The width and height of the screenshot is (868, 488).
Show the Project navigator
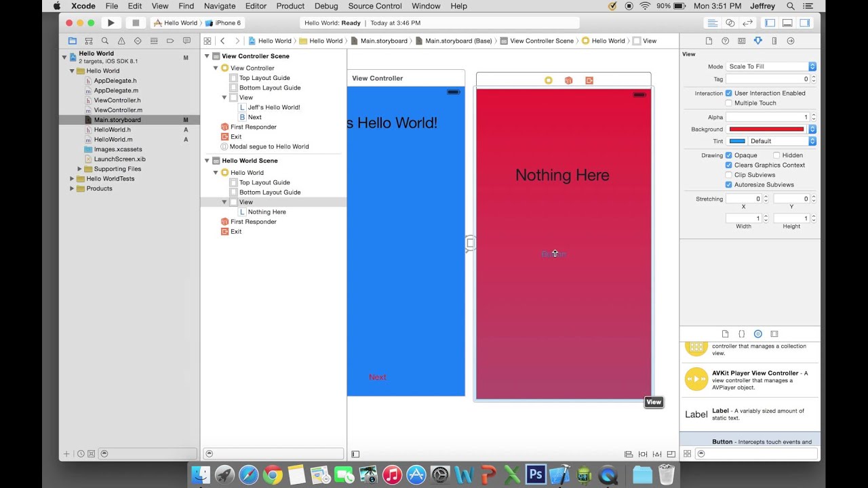(x=72, y=41)
